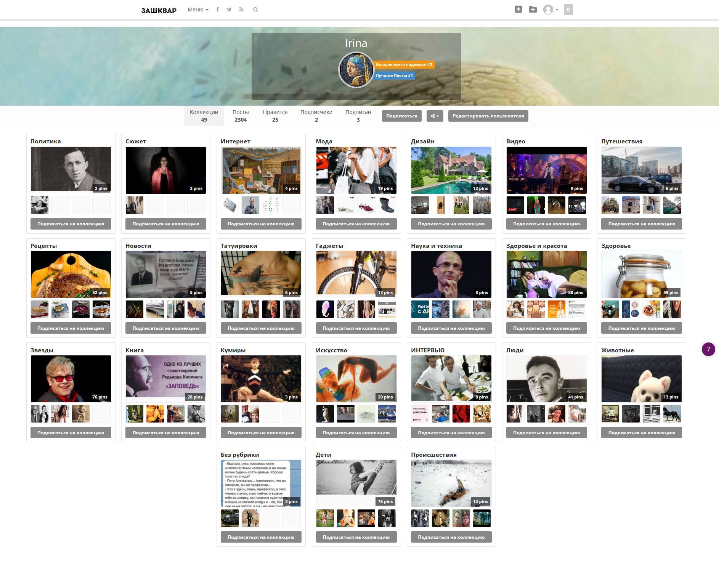Click the purple circle badge showing 7

[708, 349]
